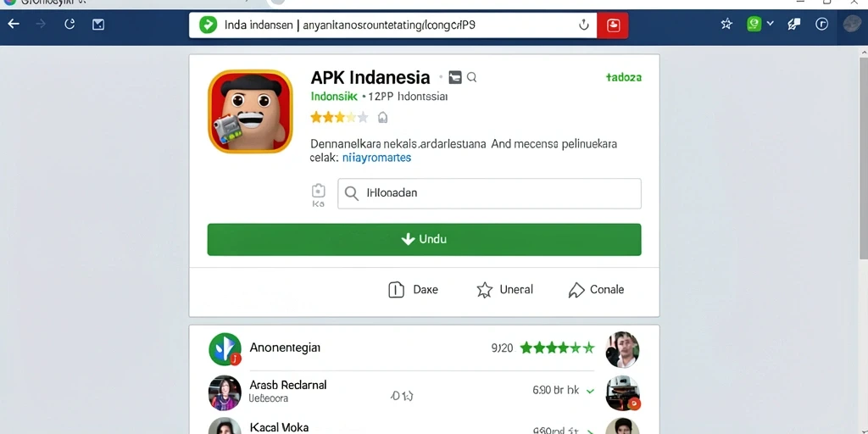
Task: Go back with the browser back arrow
Action: click(x=14, y=25)
